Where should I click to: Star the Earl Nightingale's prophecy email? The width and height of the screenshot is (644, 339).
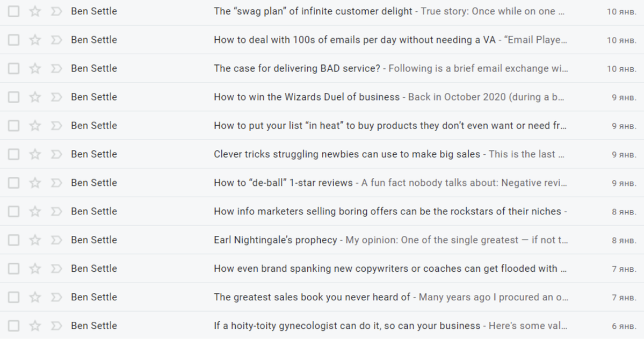click(35, 240)
